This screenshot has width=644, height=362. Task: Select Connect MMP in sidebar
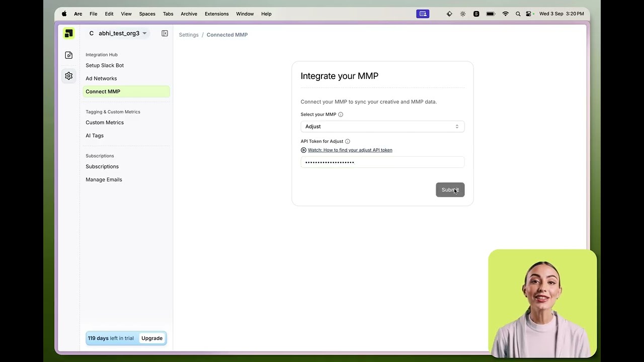point(126,92)
